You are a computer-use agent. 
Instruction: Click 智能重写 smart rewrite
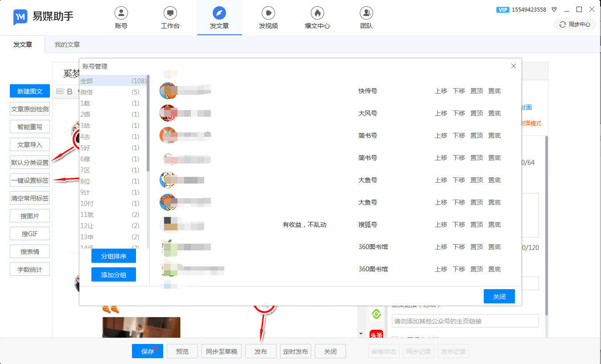[x=30, y=127]
